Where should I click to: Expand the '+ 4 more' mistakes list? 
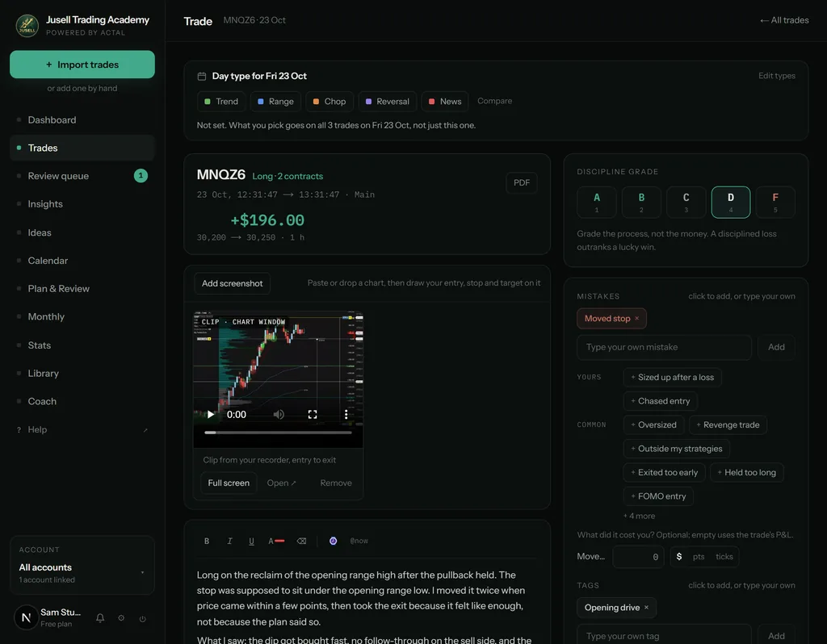(640, 516)
